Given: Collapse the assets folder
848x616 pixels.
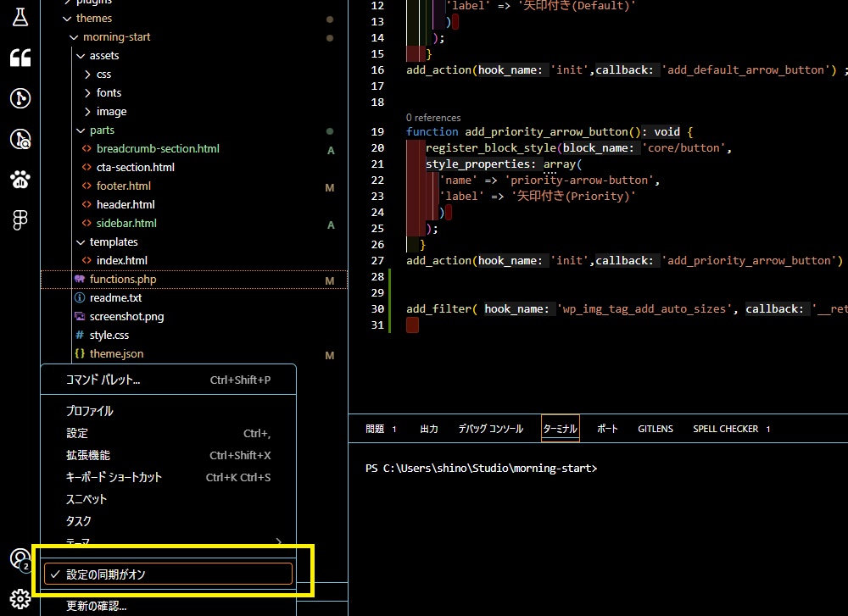Looking at the screenshot, I should [81, 56].
